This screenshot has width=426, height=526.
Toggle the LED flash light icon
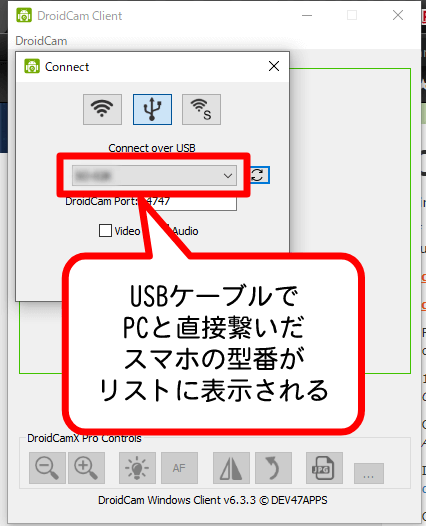137,468
